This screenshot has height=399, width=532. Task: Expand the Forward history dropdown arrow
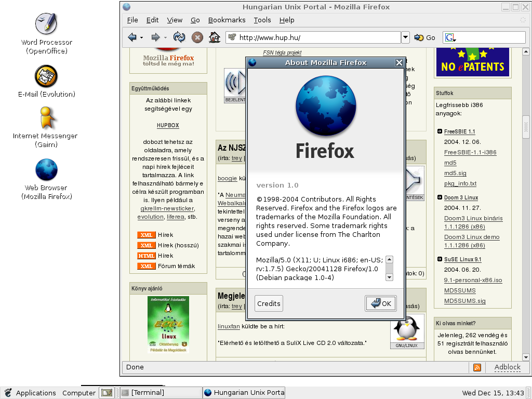coord(165,37)
